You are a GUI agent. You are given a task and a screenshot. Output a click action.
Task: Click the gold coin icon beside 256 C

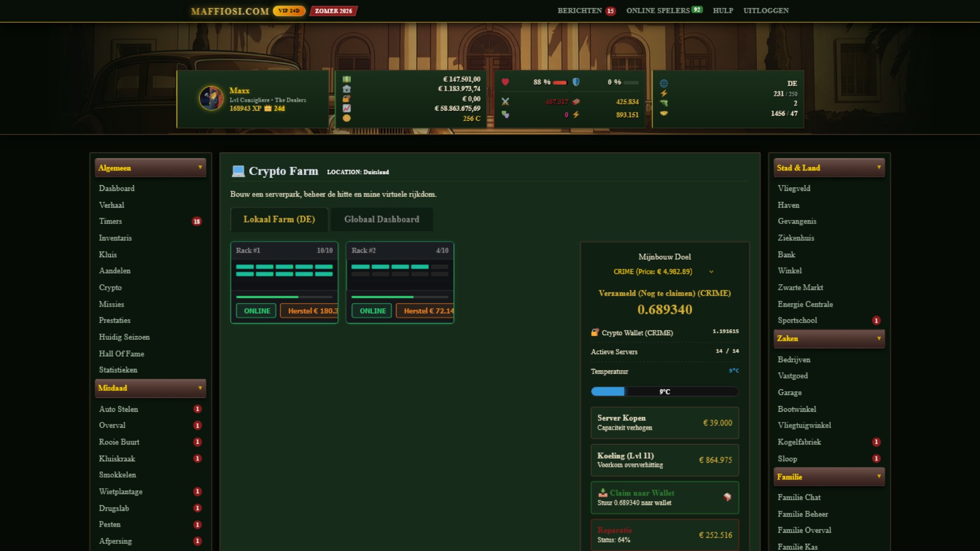pos(347,118)
